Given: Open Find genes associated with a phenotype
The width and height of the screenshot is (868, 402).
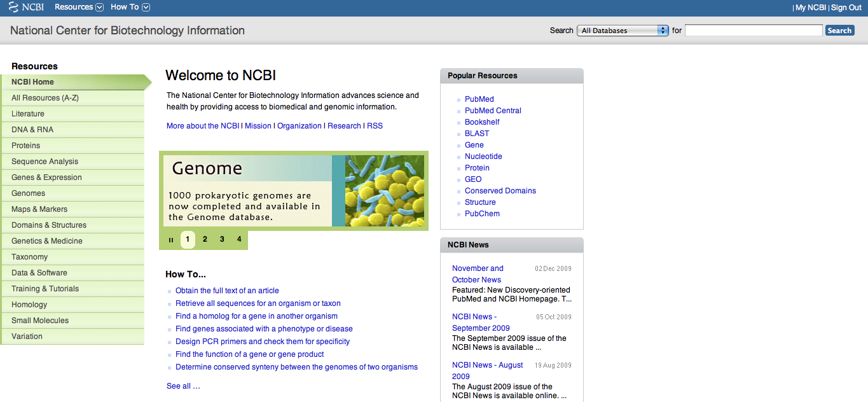Looking at the screenshot, I should 264,329.
